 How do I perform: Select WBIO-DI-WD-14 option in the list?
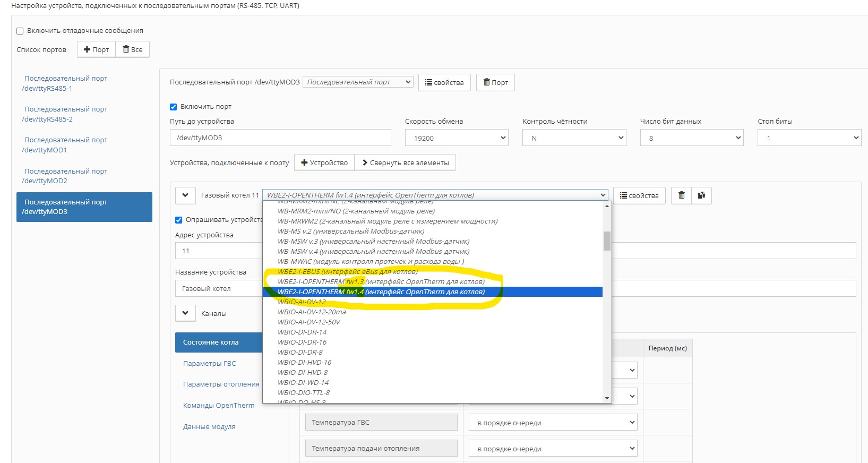433,383
